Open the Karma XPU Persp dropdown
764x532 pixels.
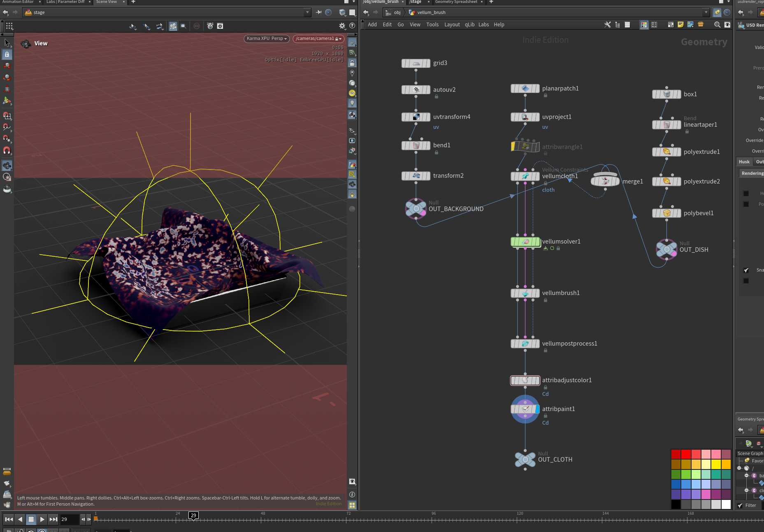pyautogui.click(x=267, y=39)
